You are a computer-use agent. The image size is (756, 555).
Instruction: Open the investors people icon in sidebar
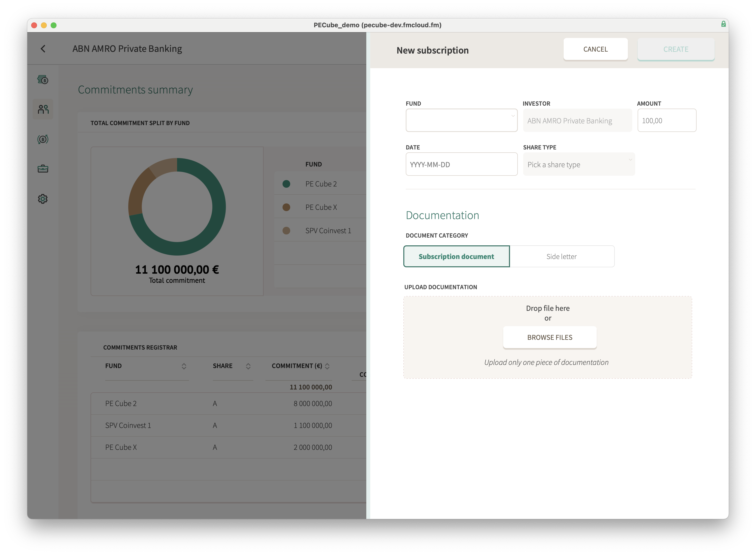43,109
